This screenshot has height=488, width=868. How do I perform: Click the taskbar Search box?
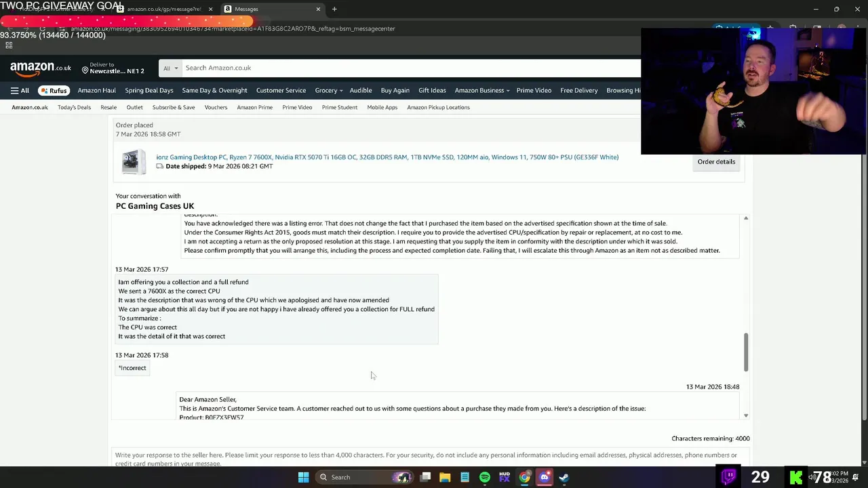367,477
